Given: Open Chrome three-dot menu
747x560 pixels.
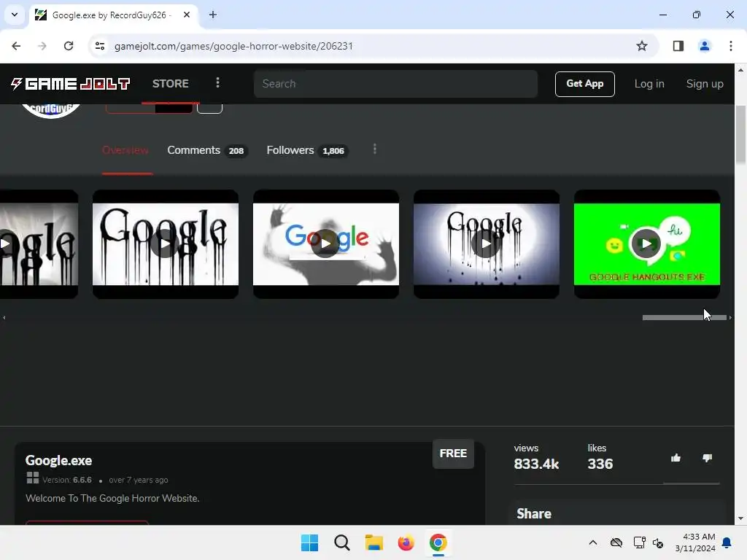Looking at the screenshot, I should 731,46.
